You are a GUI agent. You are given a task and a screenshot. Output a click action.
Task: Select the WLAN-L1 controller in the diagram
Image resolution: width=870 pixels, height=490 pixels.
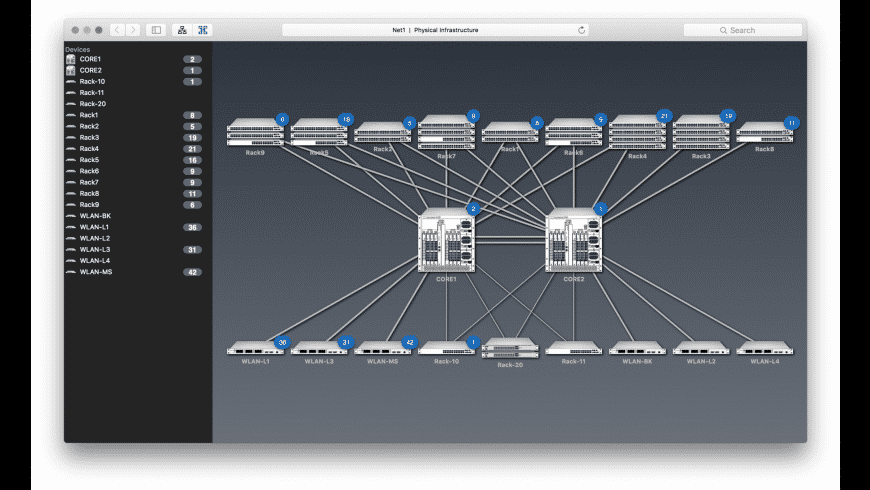tap(255, 348)
